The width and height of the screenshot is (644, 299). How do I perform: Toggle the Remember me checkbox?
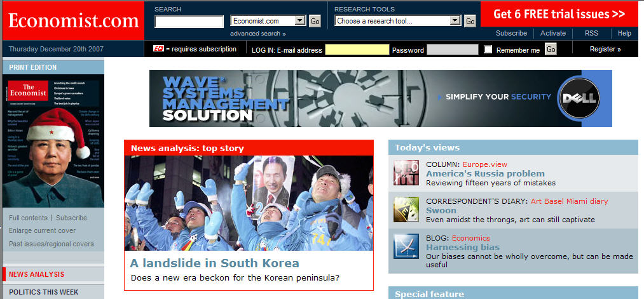pos(488,50)
